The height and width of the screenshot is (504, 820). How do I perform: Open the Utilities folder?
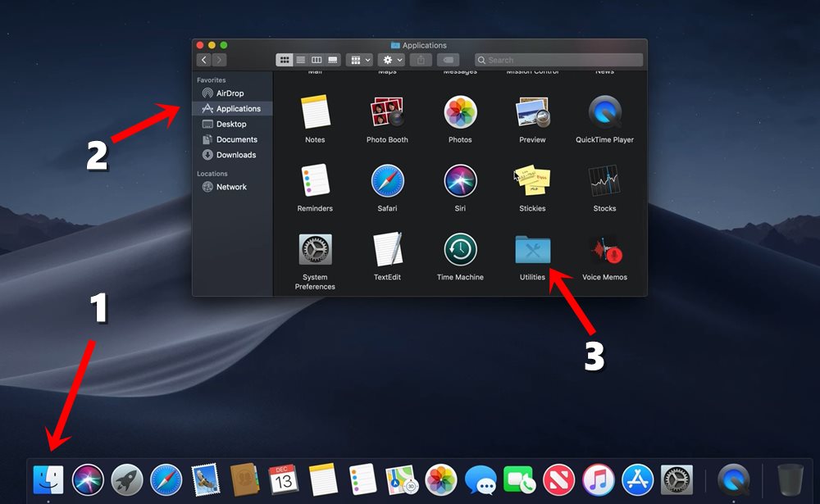532,249
